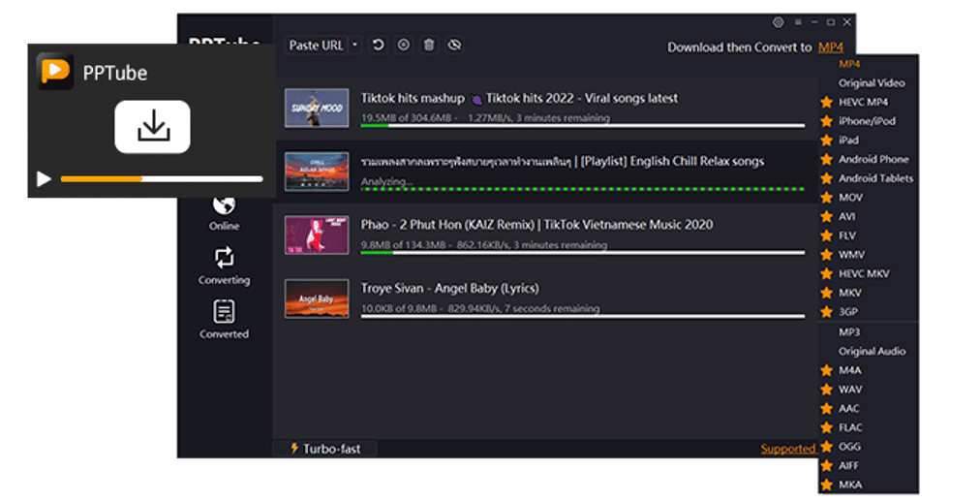Select MOV format option

tap(850, 198)
